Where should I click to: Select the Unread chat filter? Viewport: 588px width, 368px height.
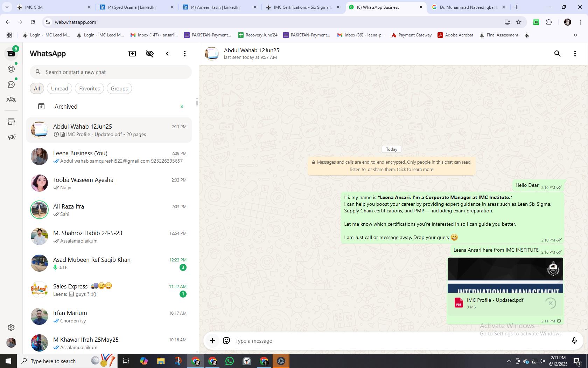59,89
